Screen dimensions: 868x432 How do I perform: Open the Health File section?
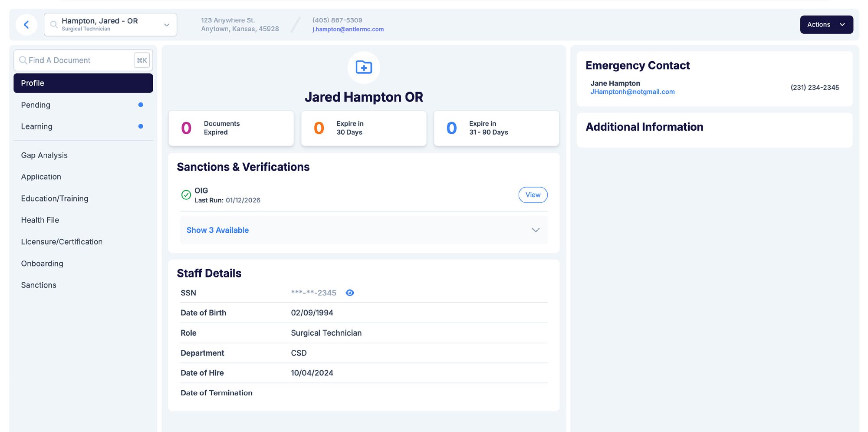(x=40, y=220)
